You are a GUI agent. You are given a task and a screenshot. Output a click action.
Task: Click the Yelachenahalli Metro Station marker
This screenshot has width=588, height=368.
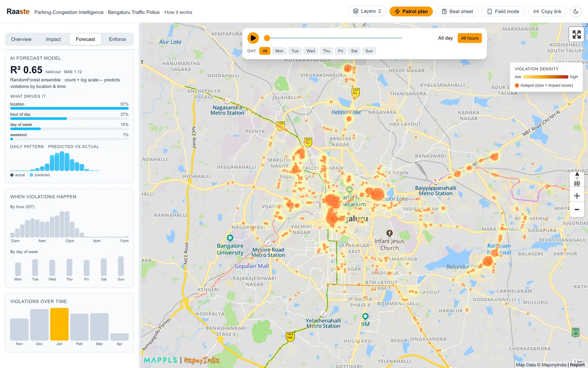point(323,314)
